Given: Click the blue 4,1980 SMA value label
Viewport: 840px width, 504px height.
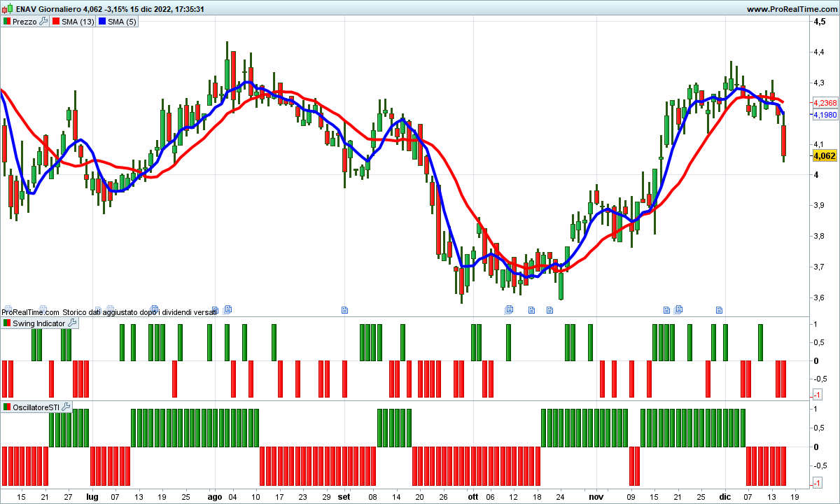Looking at the screenshot, I should pyautogui.click(x=825, y=115).
